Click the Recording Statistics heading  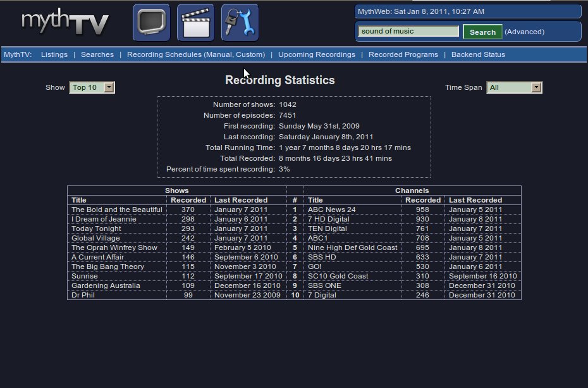(x=279, y=80)
